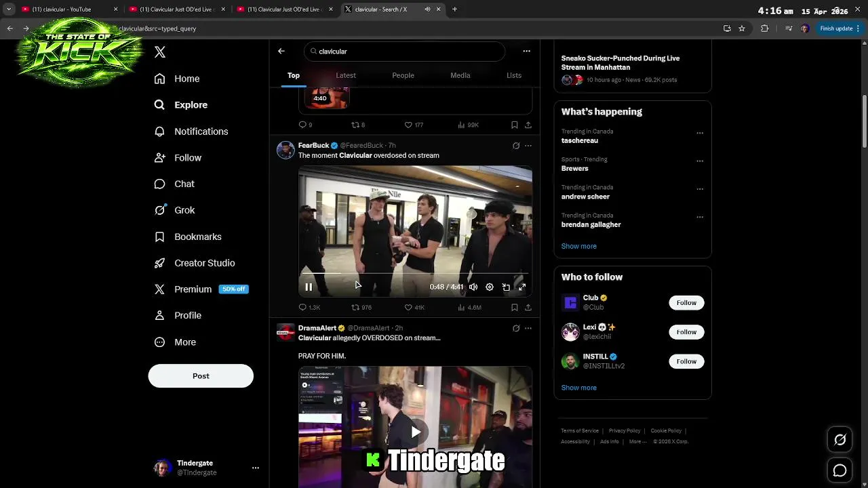Open Grok explain on FearBuck post
Image resolution: width=868 pixels, height=488 pixels.
516,146
